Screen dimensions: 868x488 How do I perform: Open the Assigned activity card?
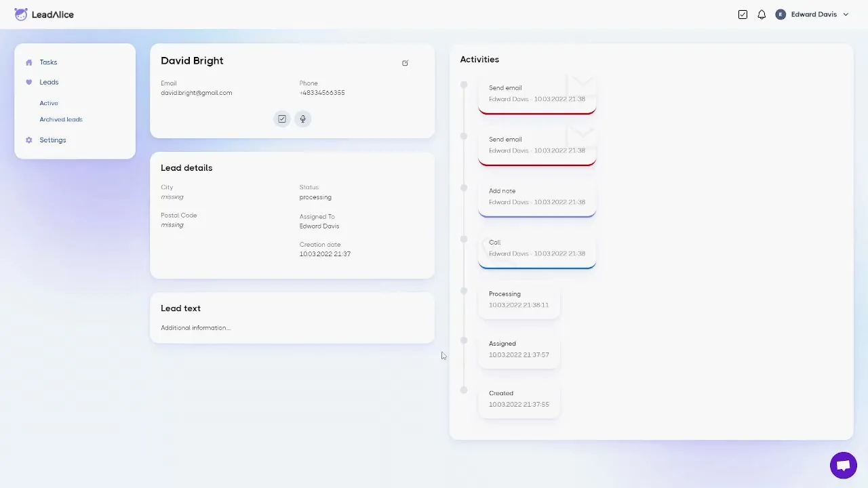[519, 350]
